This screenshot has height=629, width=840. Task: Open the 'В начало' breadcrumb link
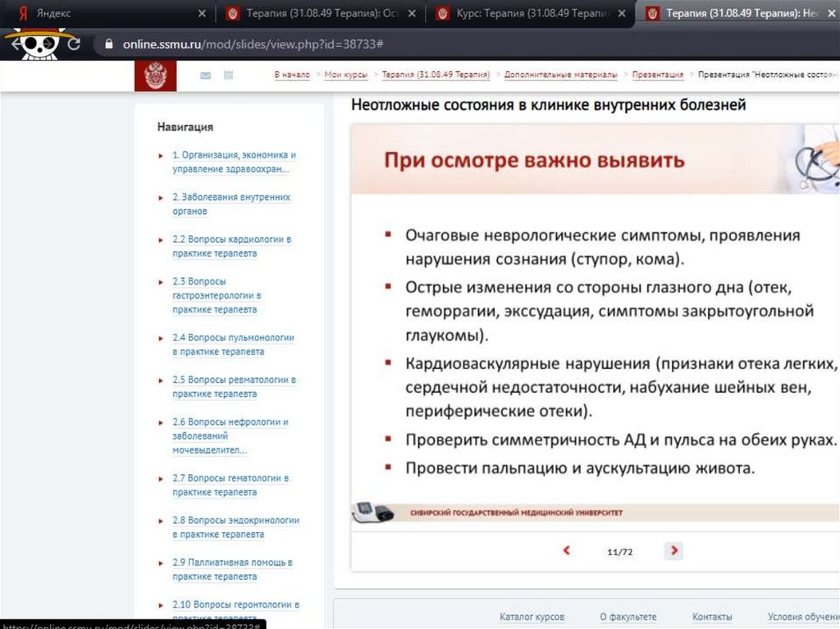coord(292,75)
